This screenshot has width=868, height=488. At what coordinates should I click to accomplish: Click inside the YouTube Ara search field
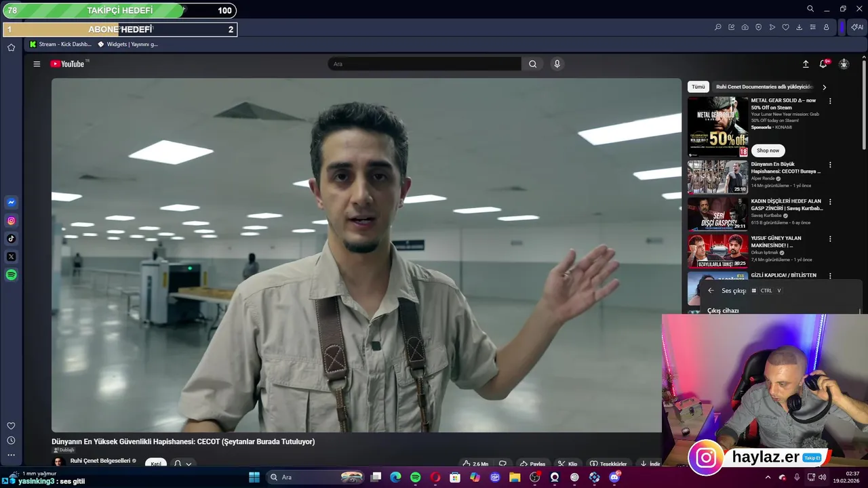click(x=425, y=64)
